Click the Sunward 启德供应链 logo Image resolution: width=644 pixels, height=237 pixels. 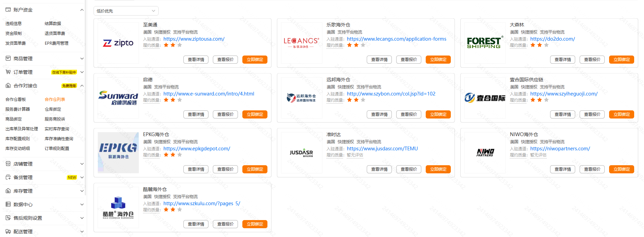coord(118,98)
